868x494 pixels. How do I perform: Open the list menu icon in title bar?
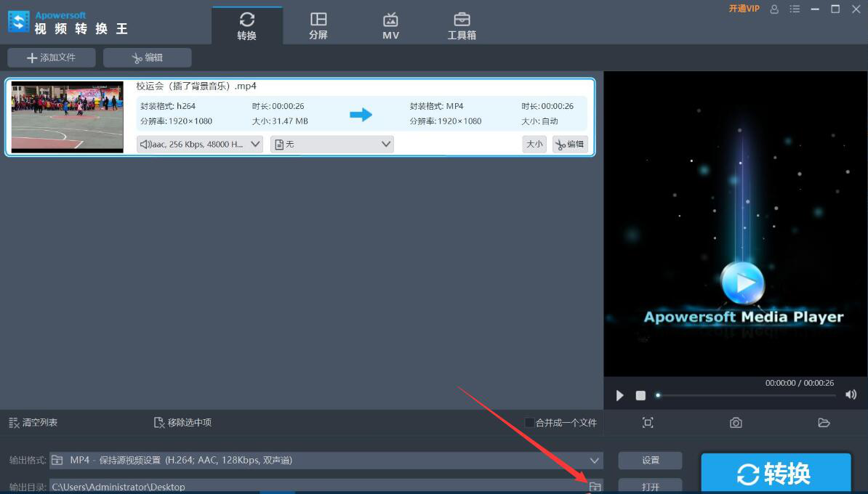(x=795, y=9)
